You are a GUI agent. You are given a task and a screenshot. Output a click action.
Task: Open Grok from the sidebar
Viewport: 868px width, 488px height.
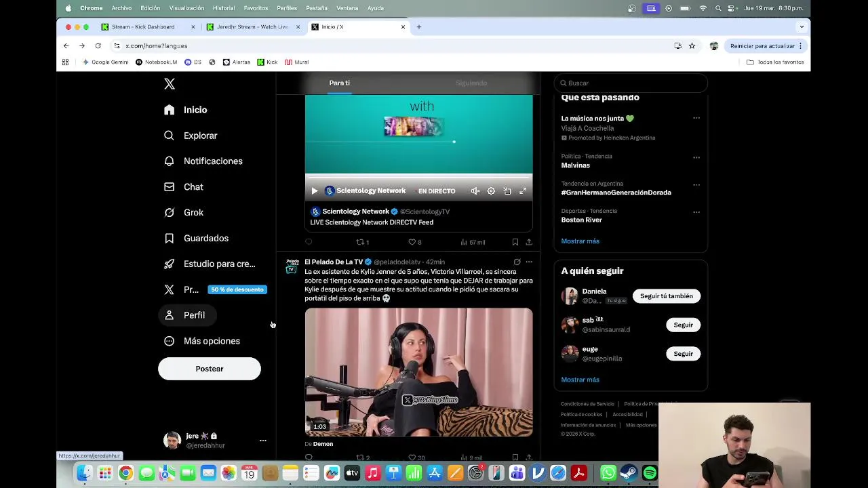tap(184, 213)
